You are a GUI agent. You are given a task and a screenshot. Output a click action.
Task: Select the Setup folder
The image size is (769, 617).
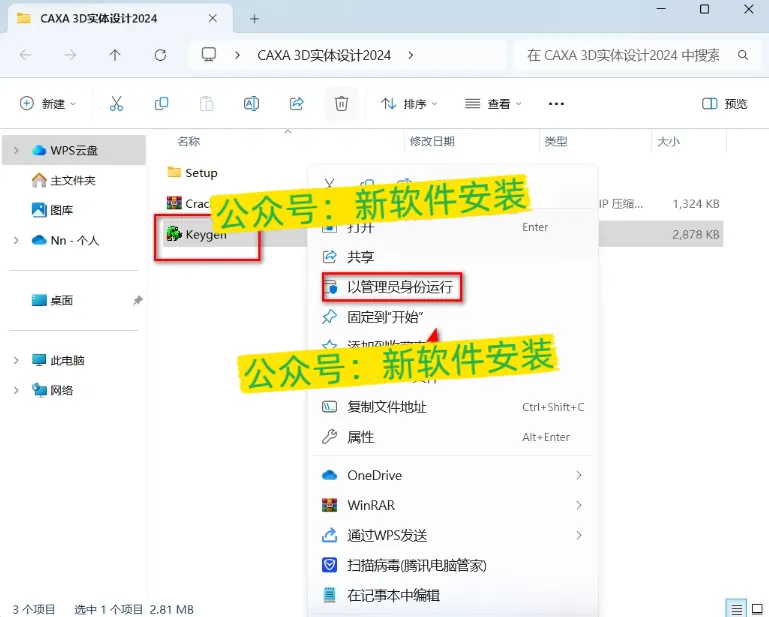point(192,173)
